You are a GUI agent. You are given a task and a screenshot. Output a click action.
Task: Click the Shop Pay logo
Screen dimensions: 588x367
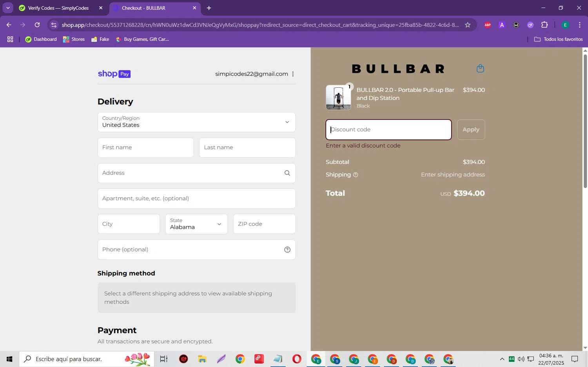pos(114,74)
